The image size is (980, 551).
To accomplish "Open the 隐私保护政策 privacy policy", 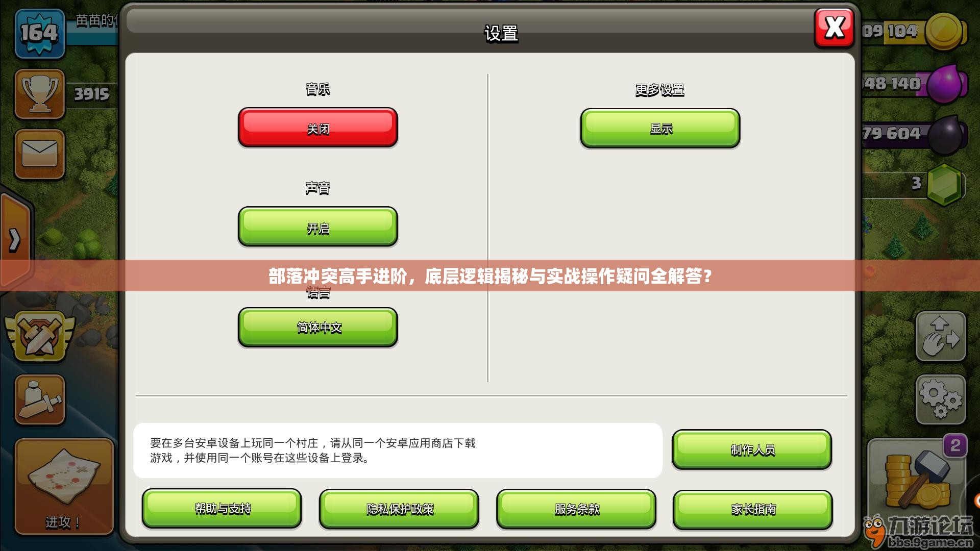I will tap(399, 509).
